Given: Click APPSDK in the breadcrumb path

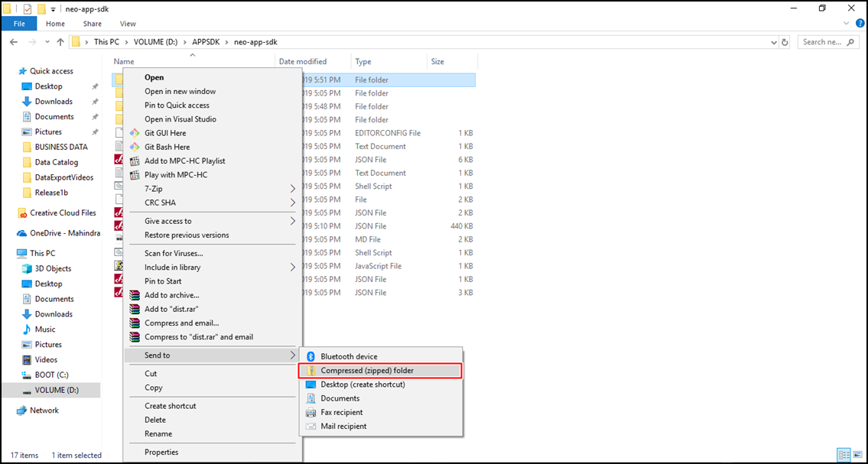Looking at the screenshot, I should [x=206, y=42].
